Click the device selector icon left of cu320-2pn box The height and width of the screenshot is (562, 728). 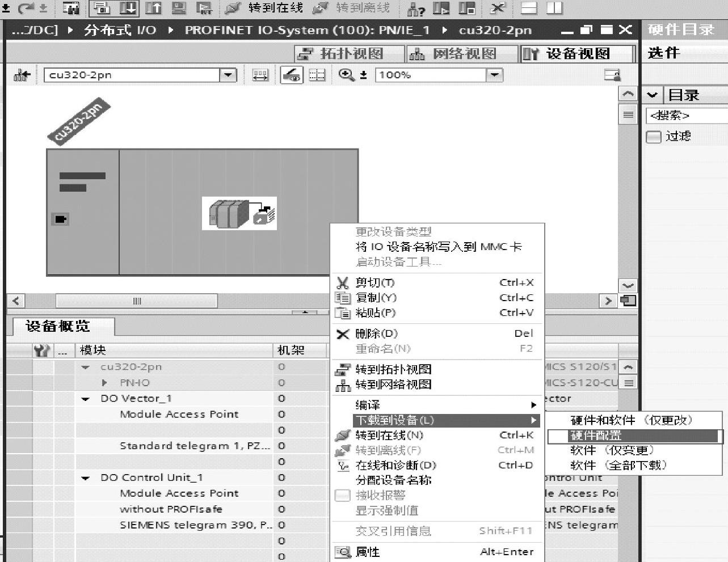pyautogui.click(x=22, y=75)
